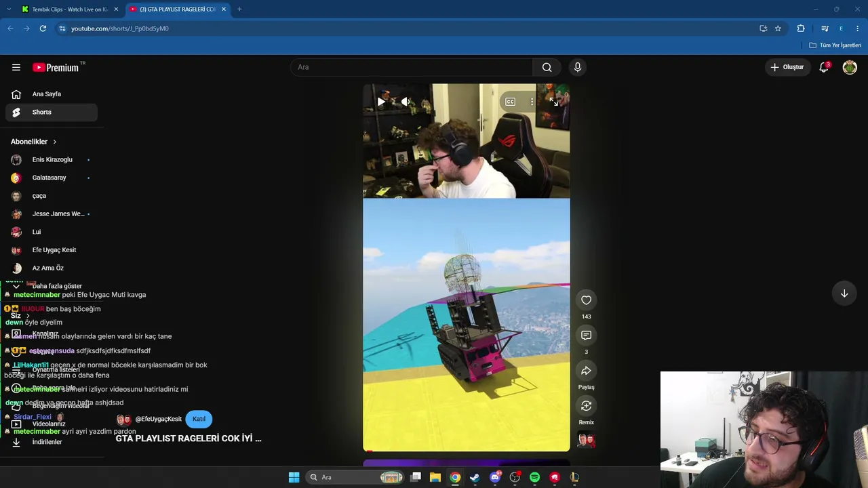Open Galatasaray subscription channel
Viewport: 868px width, 488px height.
[52, 178]
